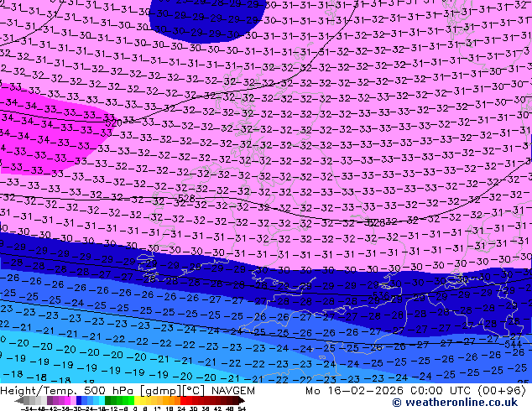The height and width of the screenshot is (411, 532).
Task: Click the bright red legend swatch
Action: click(183, 400)
